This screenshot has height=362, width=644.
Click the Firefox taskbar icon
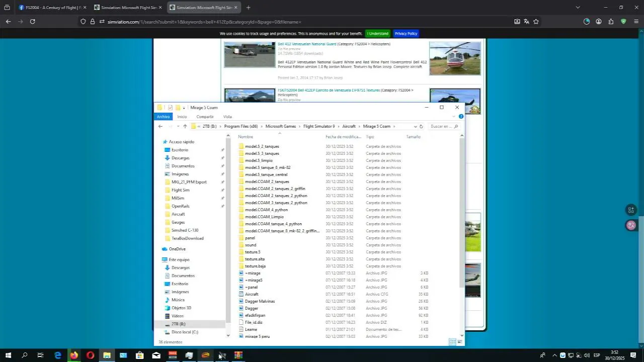click(74, 355)
